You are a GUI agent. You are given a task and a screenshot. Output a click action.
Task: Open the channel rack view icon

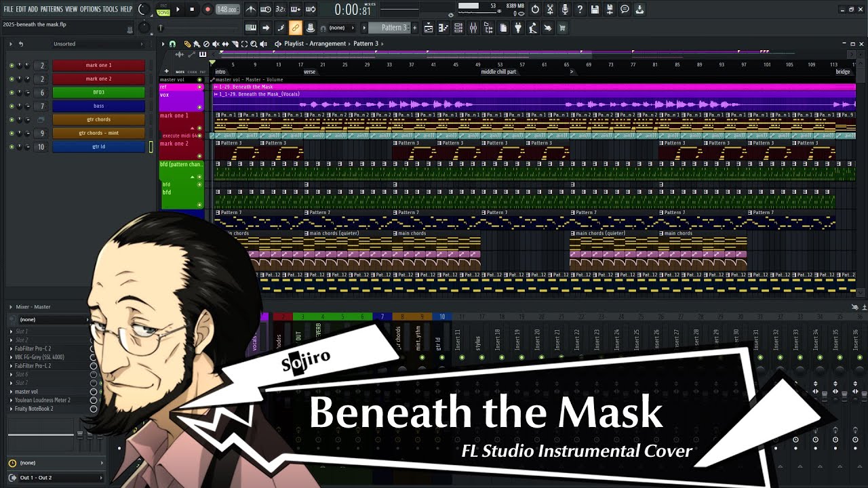(x=458, y=28)
